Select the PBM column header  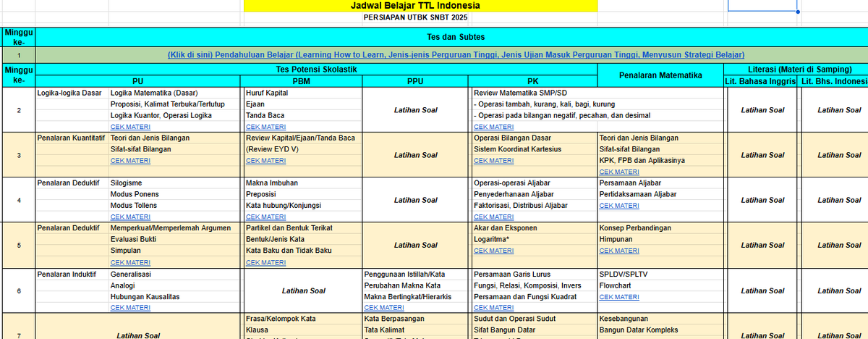(302, 80)
